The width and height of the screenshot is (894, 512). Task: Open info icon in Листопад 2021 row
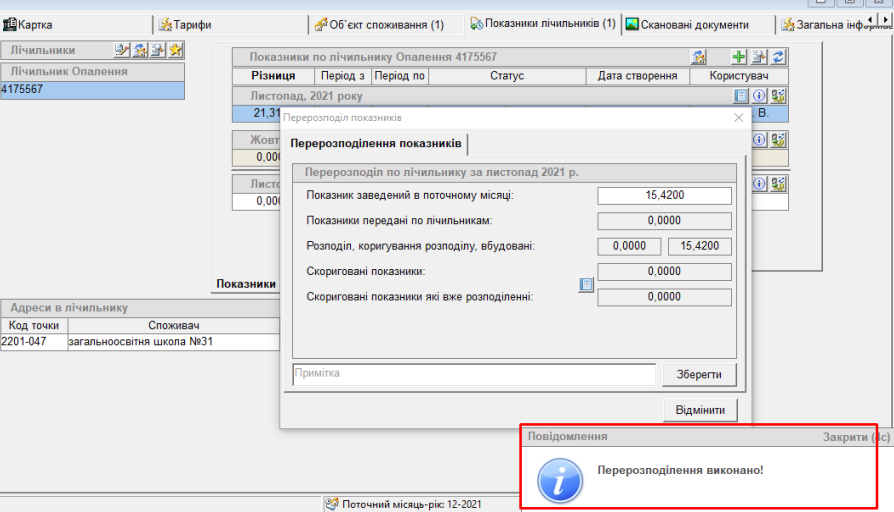pyautogui.click(x=759, y=96)
